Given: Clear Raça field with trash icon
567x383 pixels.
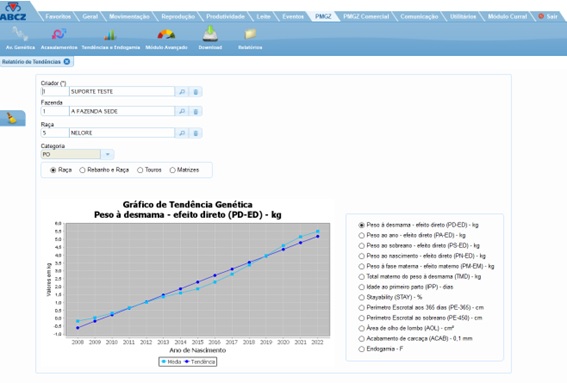Looking at the screenshot, I should (196, 133).
